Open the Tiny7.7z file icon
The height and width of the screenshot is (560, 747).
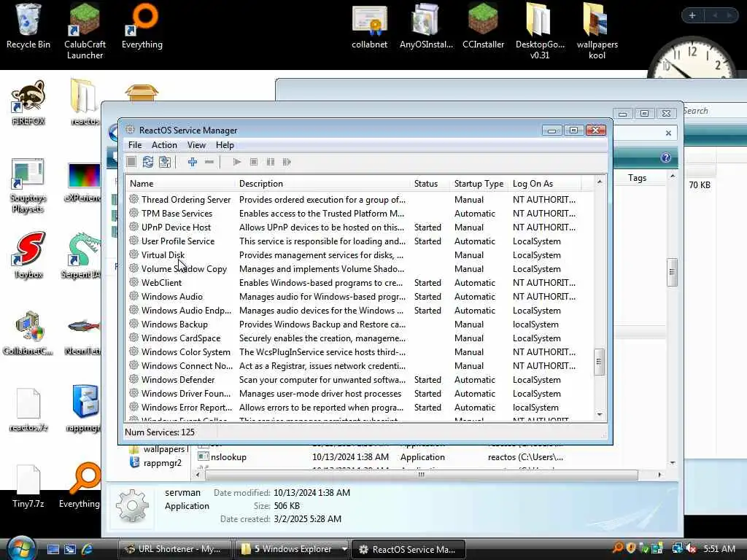[x=28, y=486]
